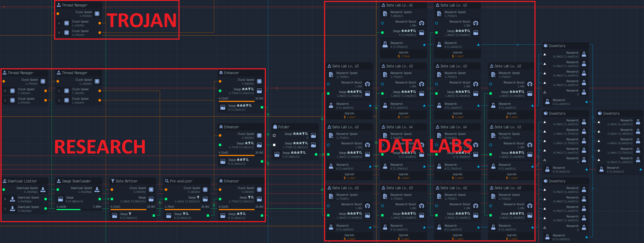Click Research output triangle on Data Lab Lv. 65
Image resolution: width=644 pixels, height=243 pixels.
pyautogui.click(x=424, y=45)
